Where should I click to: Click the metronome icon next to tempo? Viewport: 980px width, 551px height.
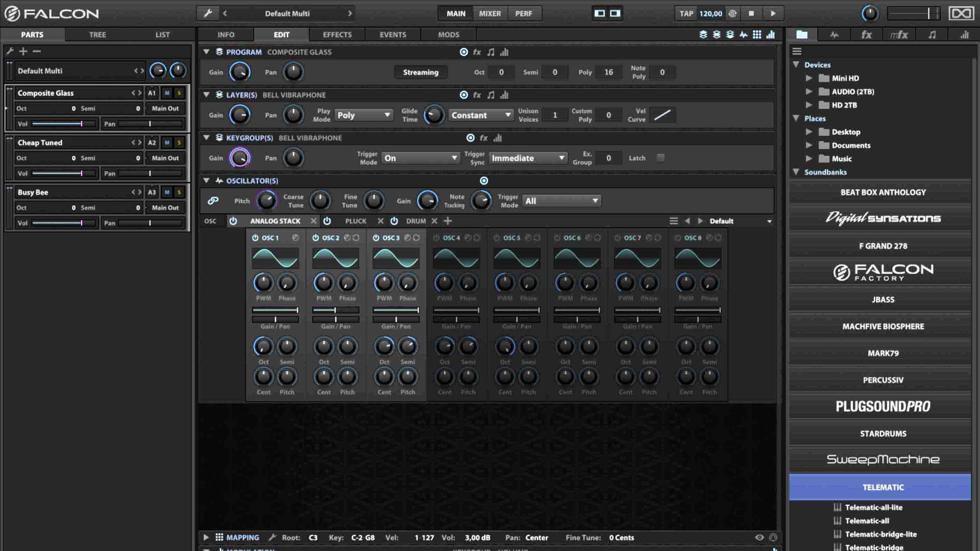tap(732, 14)
